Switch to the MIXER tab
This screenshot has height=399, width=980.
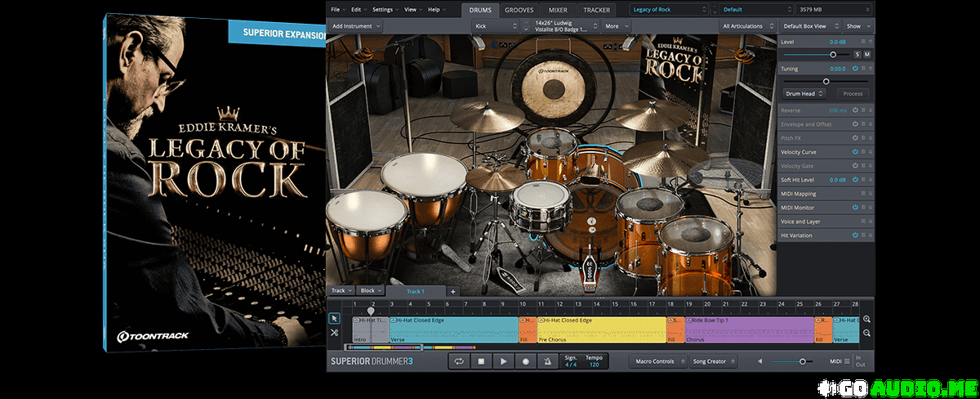pos(558,10)
